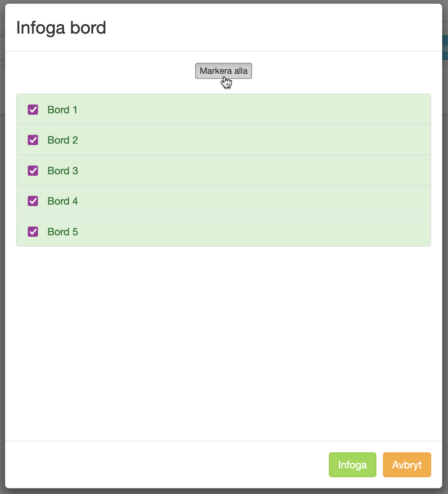Screen dimensions: 448x494
Task: Deselect the Bord 3 checkbox
Action: [x=33, y=171]
